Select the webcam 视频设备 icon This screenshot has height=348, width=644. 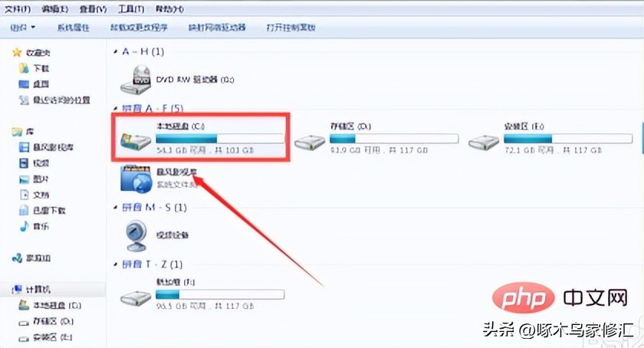tap(136, 235)
